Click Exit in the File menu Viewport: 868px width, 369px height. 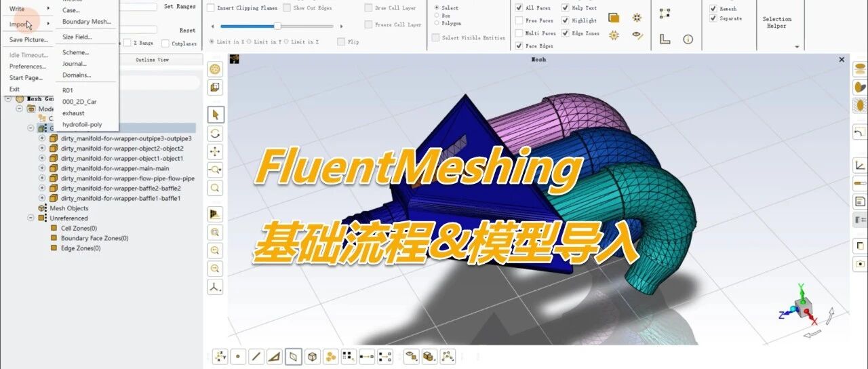click(x=15, y=89)
